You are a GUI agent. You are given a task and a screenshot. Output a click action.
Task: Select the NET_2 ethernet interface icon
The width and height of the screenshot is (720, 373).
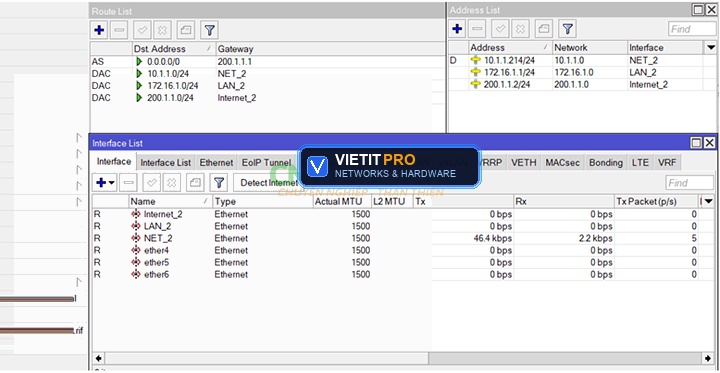pos(136,238)
